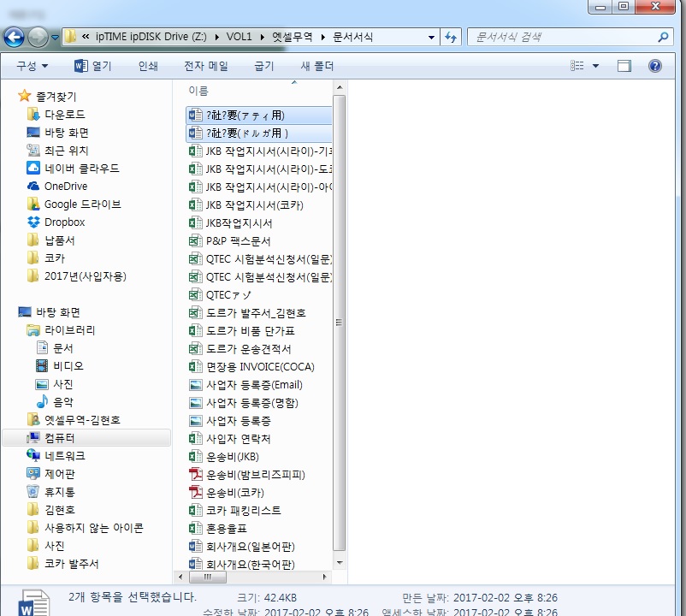Open the view options dropdown arrow
Screen dimensions: 686x616
click(x=595, y=66)
